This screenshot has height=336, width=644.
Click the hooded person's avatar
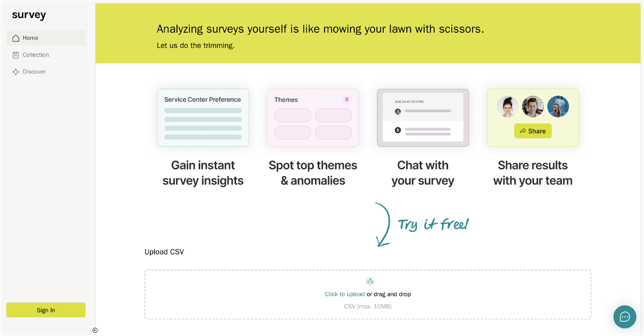coord(558,107)
